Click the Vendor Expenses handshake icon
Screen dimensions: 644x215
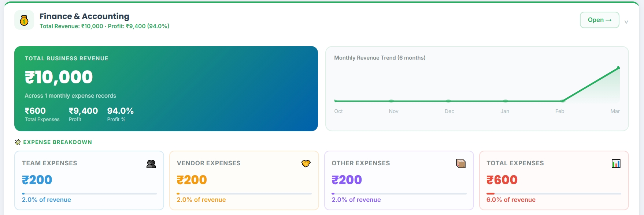pyautogui.click(x=306, y=163)
